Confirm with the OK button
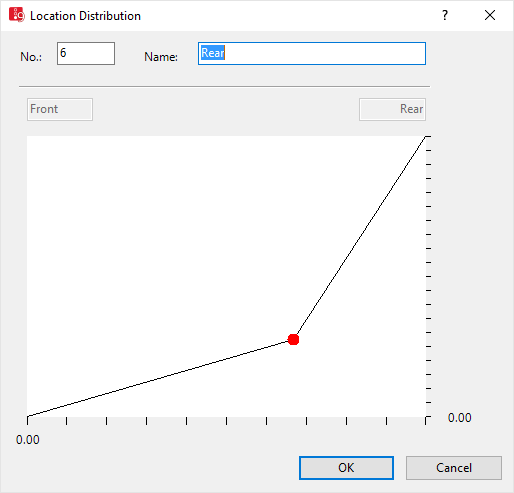This screenshot has height=493, width=514. tap(346, 468)
